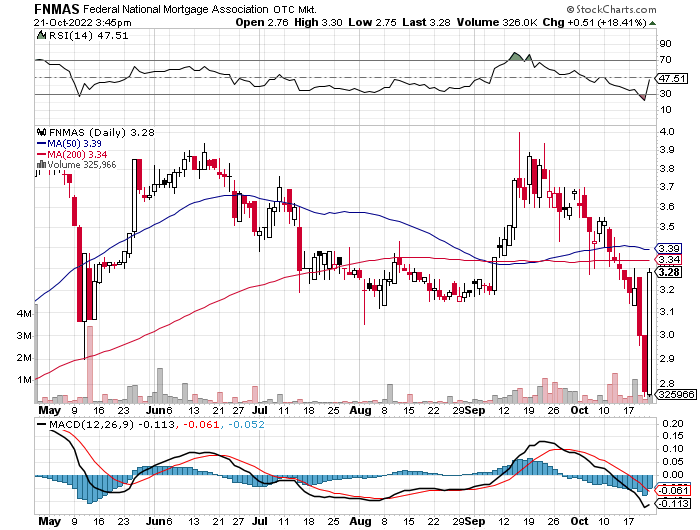Screen dimensions: 700x530
Task: Click the 29Sep label under the MACD panel
Action: [469, 521]
